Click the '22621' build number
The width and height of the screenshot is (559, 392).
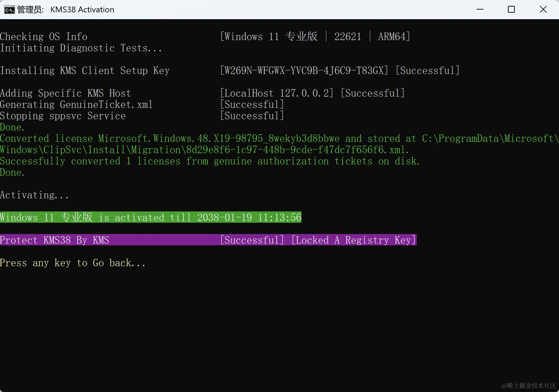click(x=348, y=37)
